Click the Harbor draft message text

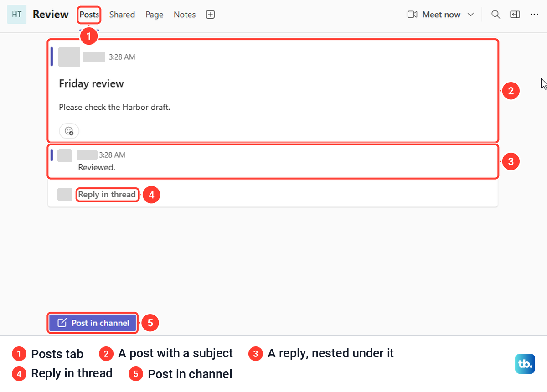click(114, 108)
